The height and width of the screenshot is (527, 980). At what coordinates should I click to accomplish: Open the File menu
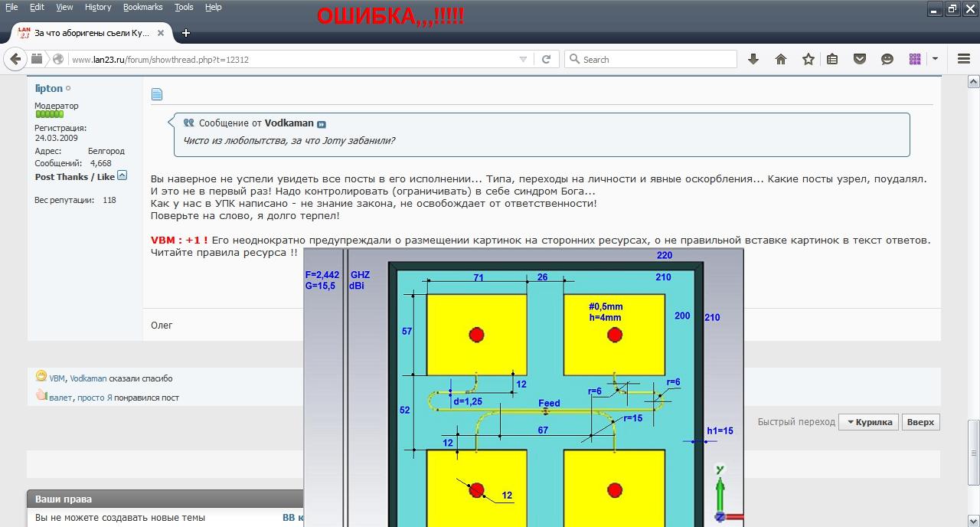pos(11,7)
